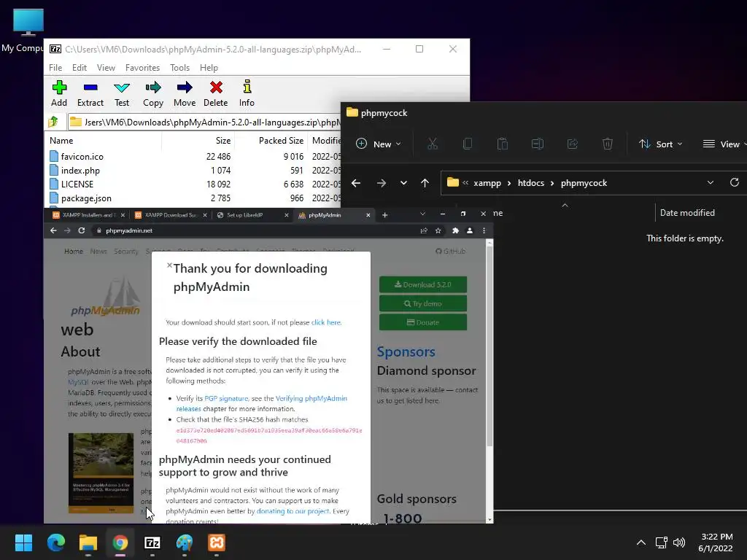Click the Try demo button

(423, 303)
